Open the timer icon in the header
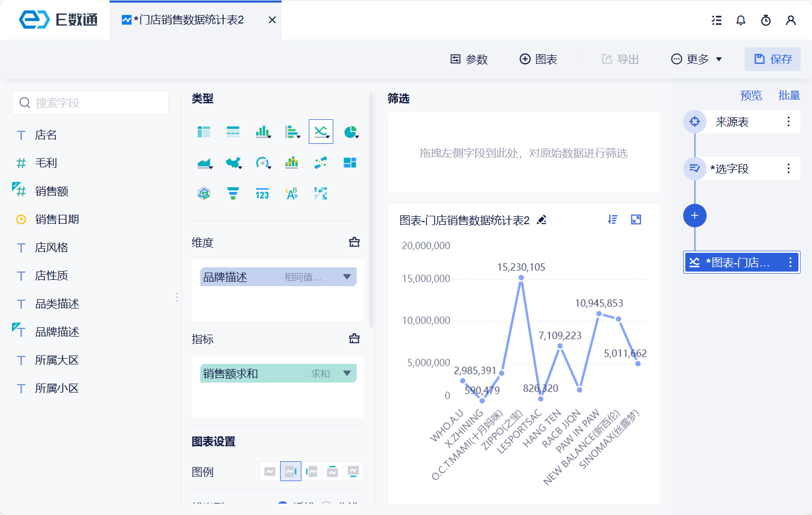 [x=766, y=20]
